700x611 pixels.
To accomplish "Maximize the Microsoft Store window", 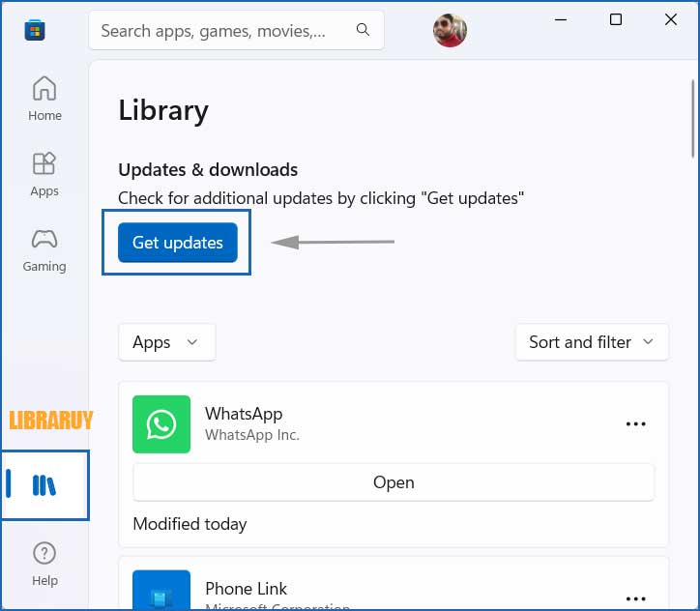I will [x=616, y=19].
